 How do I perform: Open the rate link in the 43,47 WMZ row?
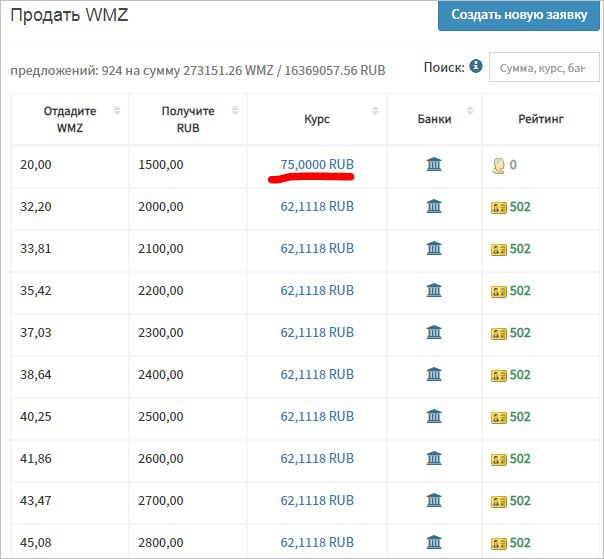tap(317, 500)
